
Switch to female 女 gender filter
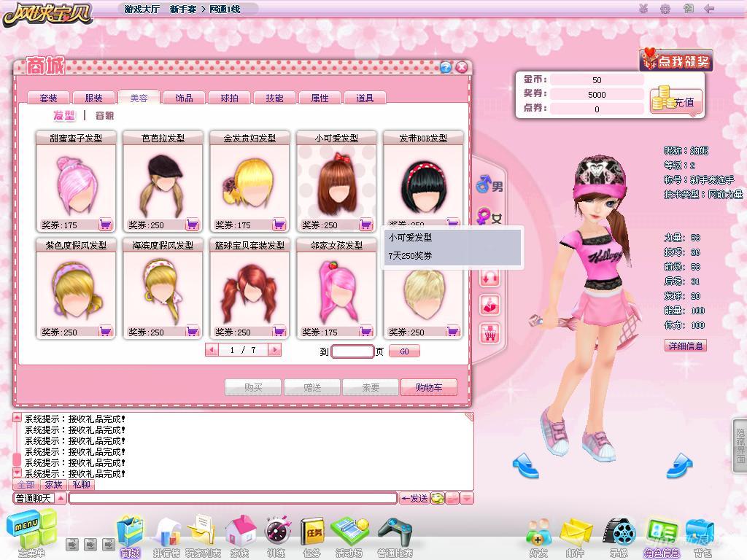point(489,217)
